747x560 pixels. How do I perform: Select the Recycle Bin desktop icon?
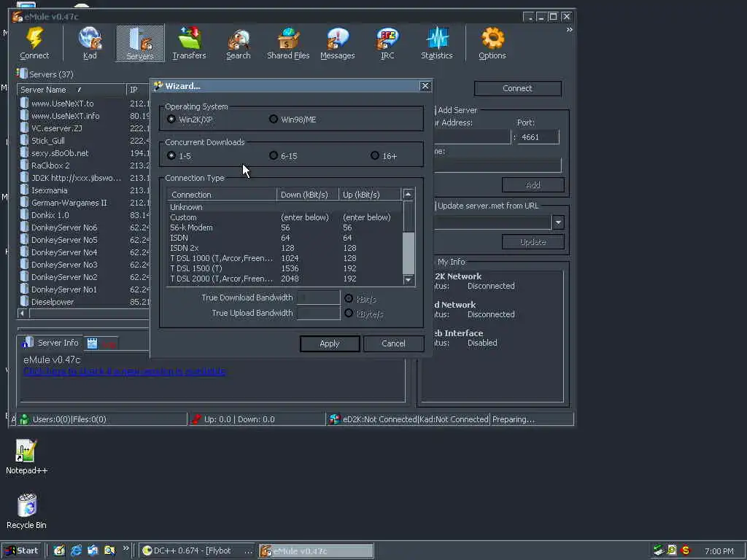(x=27, y=505)
